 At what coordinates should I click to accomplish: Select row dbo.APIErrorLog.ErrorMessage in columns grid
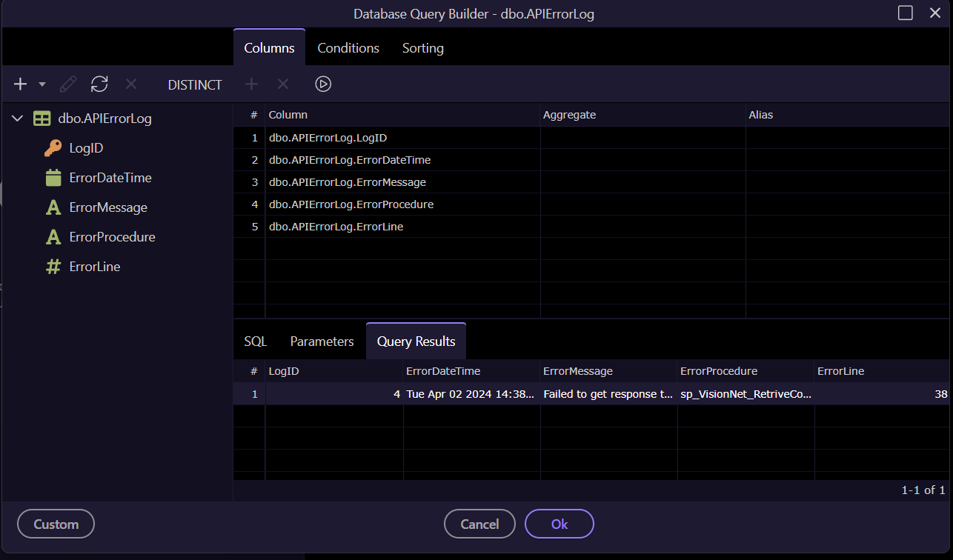[593, 182]
